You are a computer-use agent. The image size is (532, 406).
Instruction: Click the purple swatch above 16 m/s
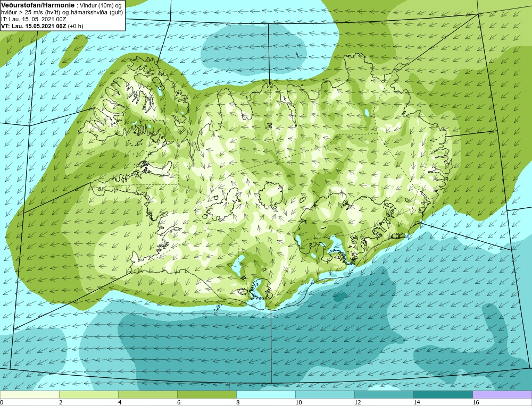502,394
